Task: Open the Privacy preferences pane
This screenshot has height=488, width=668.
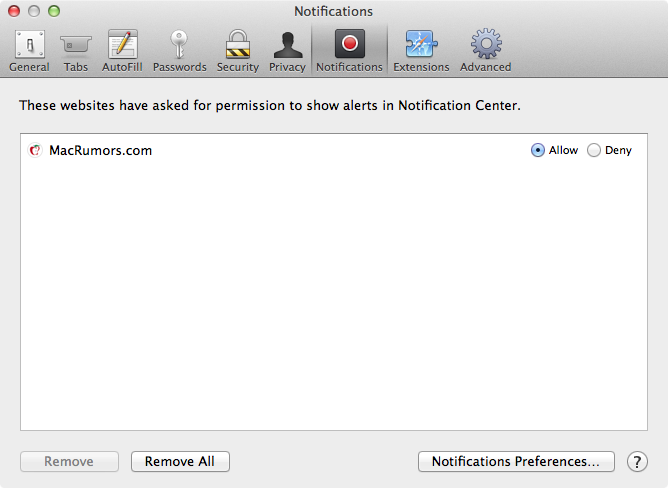Action: point(288,51)
